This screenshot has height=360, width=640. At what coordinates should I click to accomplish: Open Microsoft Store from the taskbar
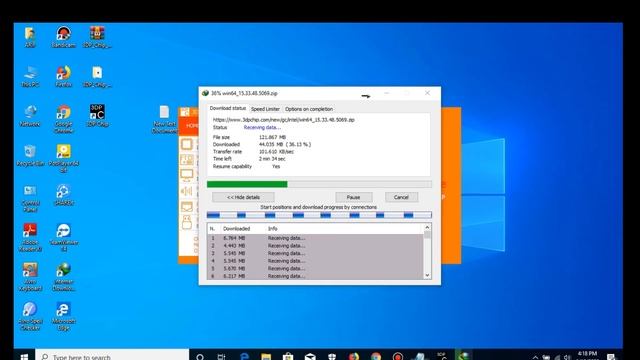288,356
